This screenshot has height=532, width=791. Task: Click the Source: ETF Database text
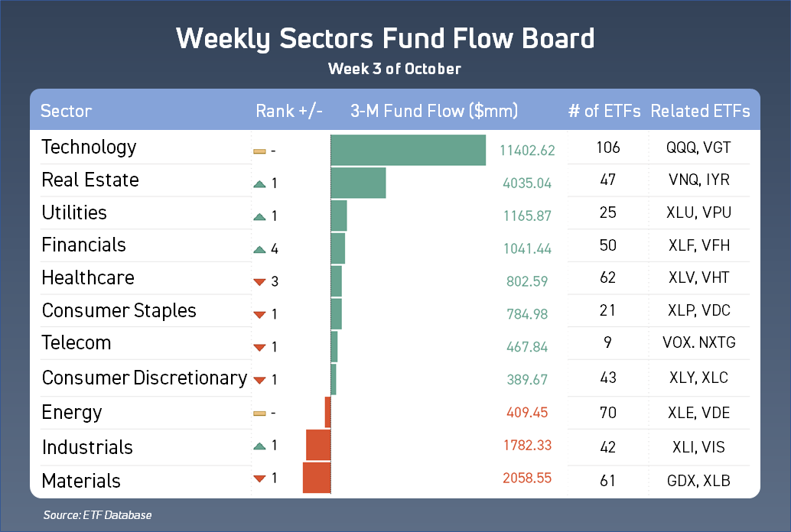point(97,515)
